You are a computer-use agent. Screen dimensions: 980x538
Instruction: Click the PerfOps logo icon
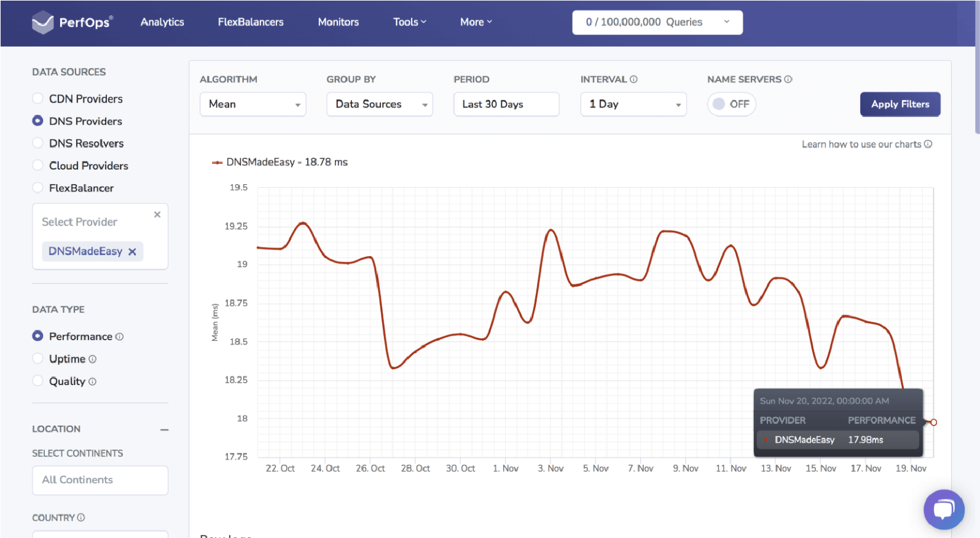coord(42,23)
